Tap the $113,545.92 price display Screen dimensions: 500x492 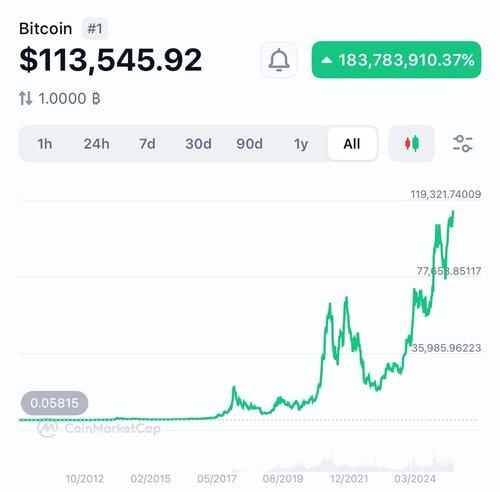pyautogui.click(x=111, y=60)
